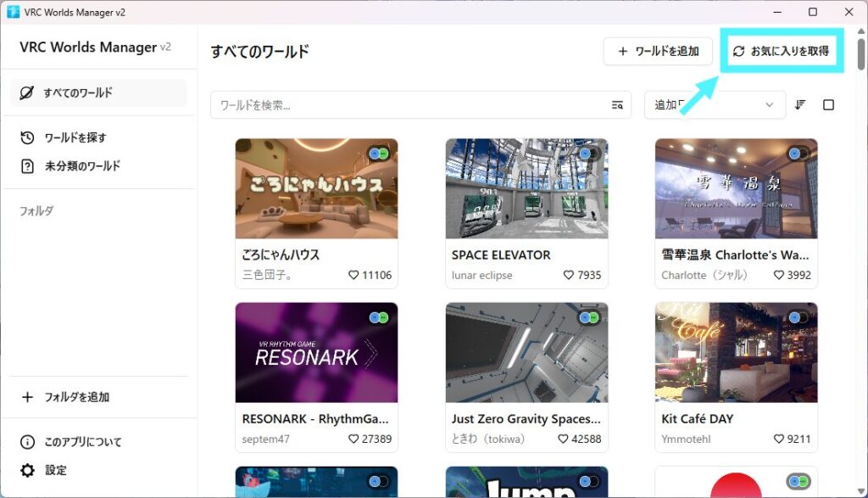Open 未分類のワールド from the sidebar
Viewport: 868px width, 498px height.
[x=82, y=166]
